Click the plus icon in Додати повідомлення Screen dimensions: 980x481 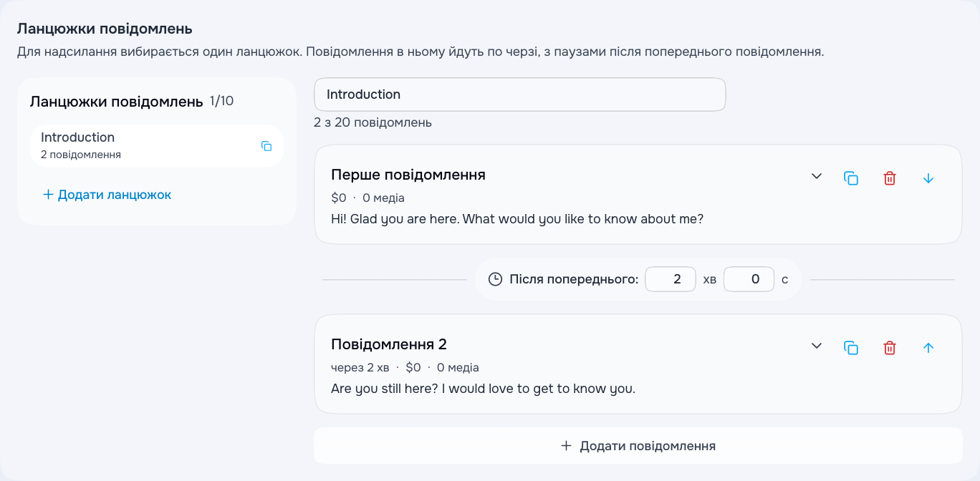coord(566,446)
